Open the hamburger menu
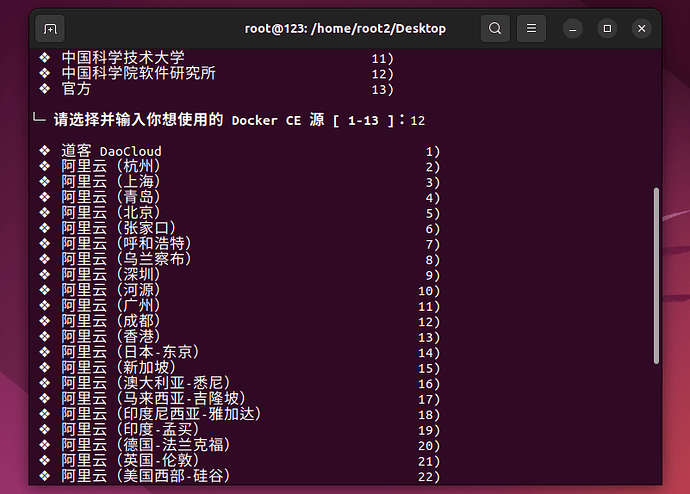 tap(531, 29)
